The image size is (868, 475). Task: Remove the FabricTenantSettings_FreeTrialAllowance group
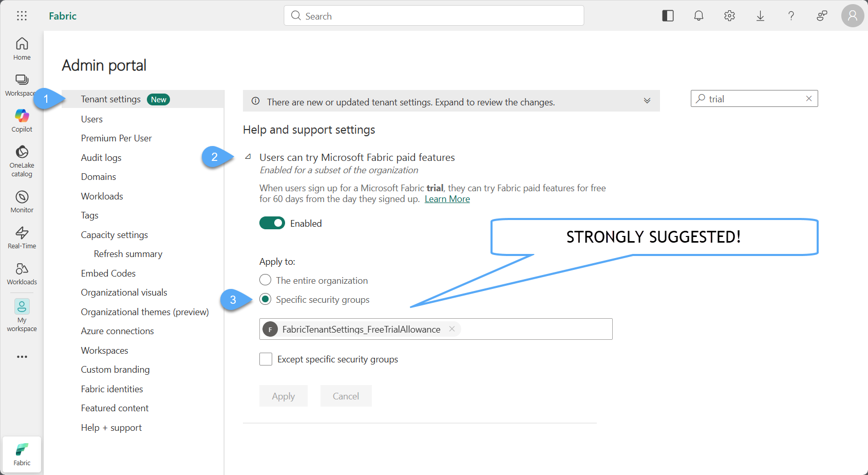[452, 329]
